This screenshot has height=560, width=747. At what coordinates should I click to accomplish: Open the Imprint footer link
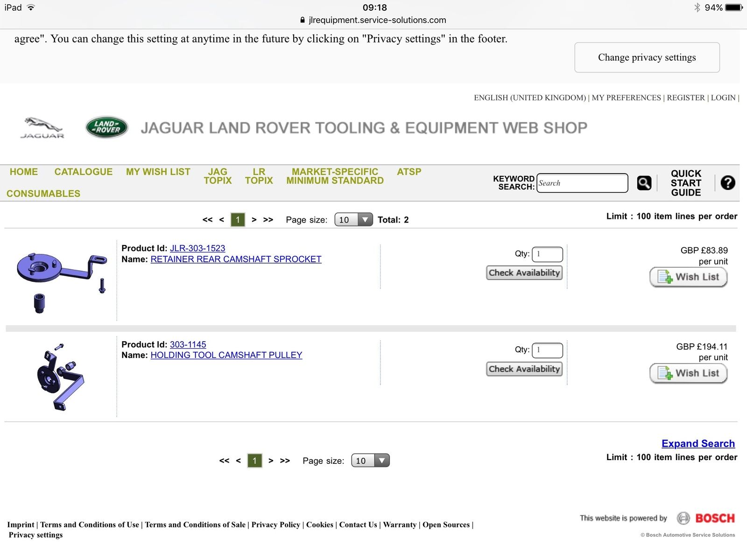[21, 525]
